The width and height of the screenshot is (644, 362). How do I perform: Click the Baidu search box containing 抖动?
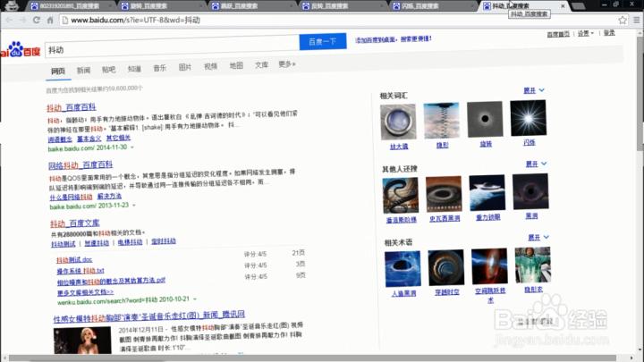pyautogui.click(x=172, y=48)
